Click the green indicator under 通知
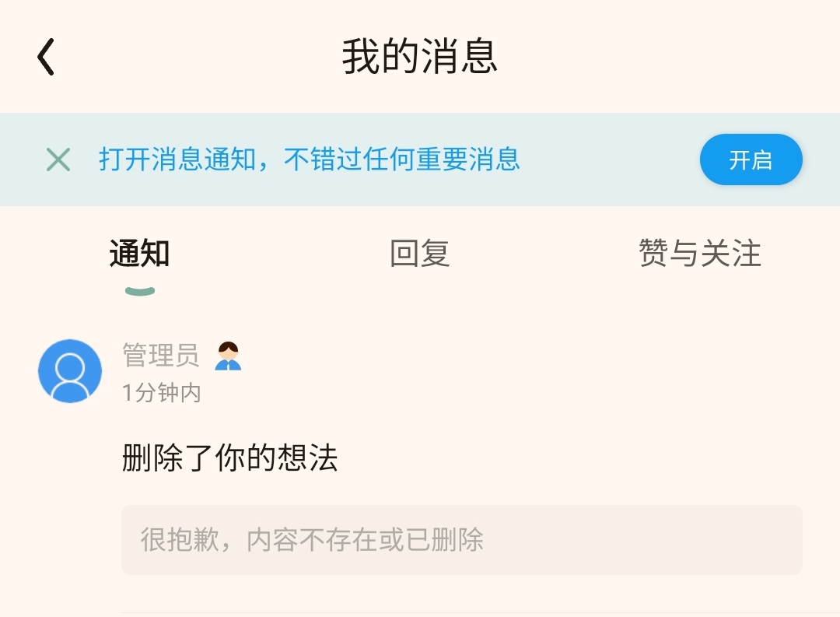This screenshot has width=840, height=617. (x=140, y=291)
